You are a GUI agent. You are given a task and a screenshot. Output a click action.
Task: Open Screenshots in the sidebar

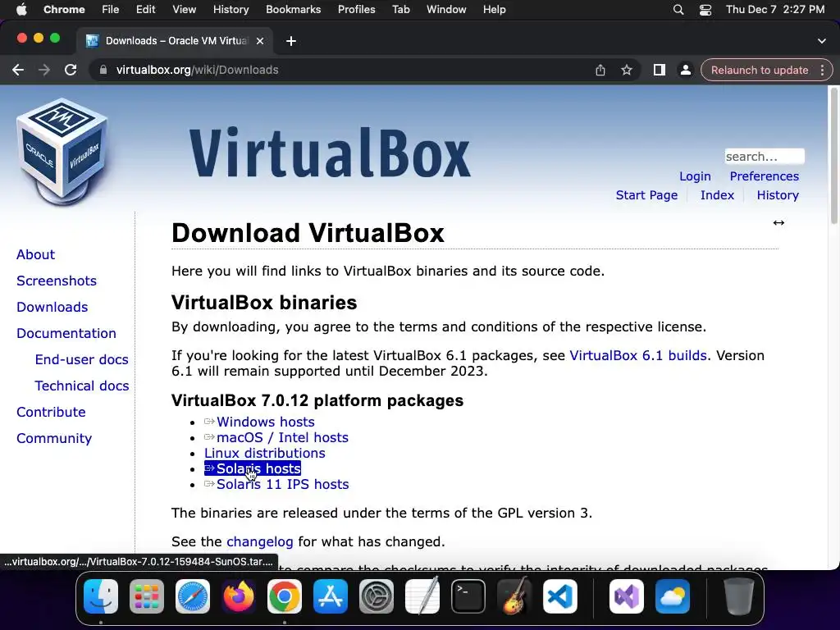(x=57, y=281)
